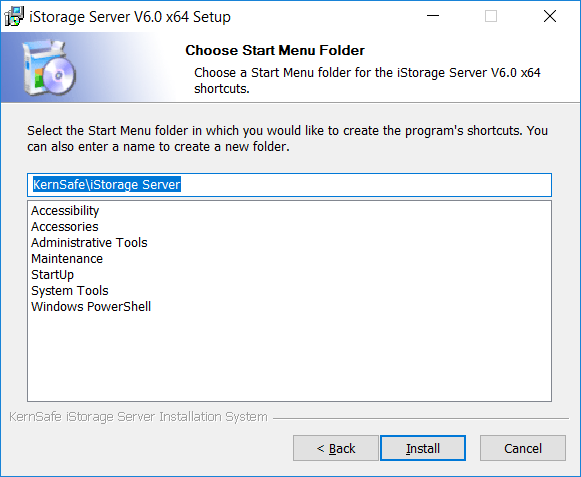Select the Accessories folder

65,226
